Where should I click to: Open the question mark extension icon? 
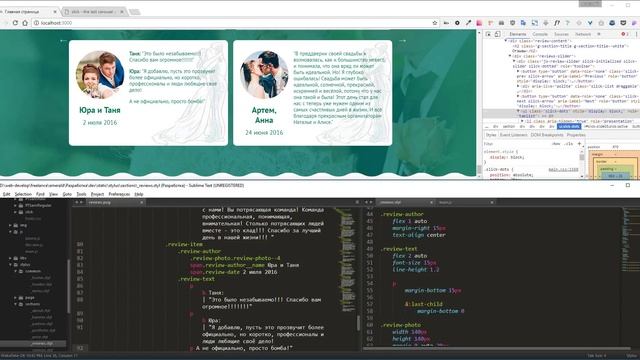point(567,23)
